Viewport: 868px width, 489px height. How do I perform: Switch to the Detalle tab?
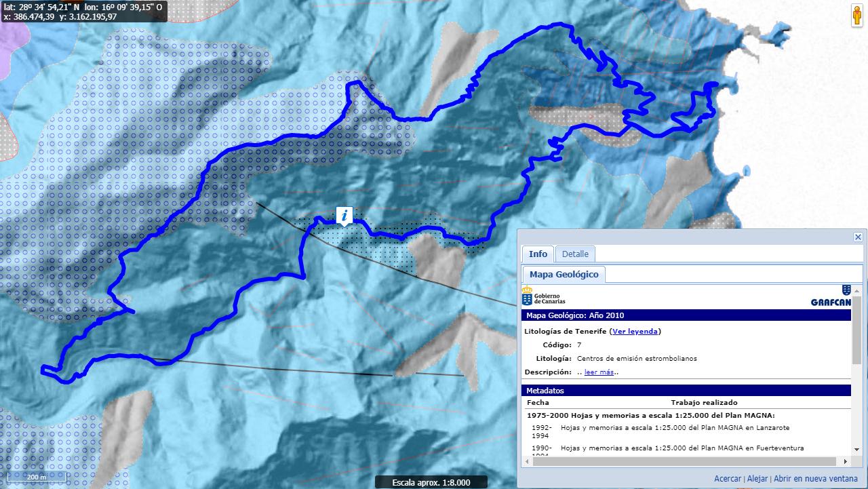(x=575, y=254)
